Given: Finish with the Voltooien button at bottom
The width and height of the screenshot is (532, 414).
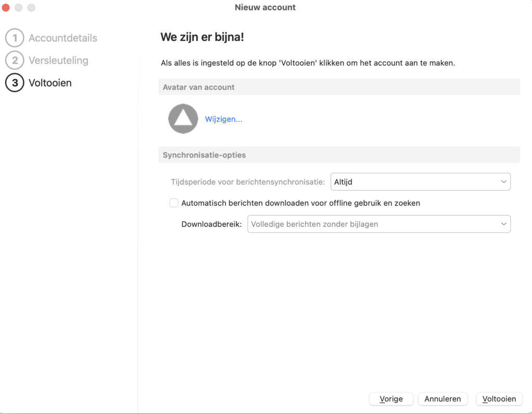Looking at the screenshot, I should tap(499, 399).
